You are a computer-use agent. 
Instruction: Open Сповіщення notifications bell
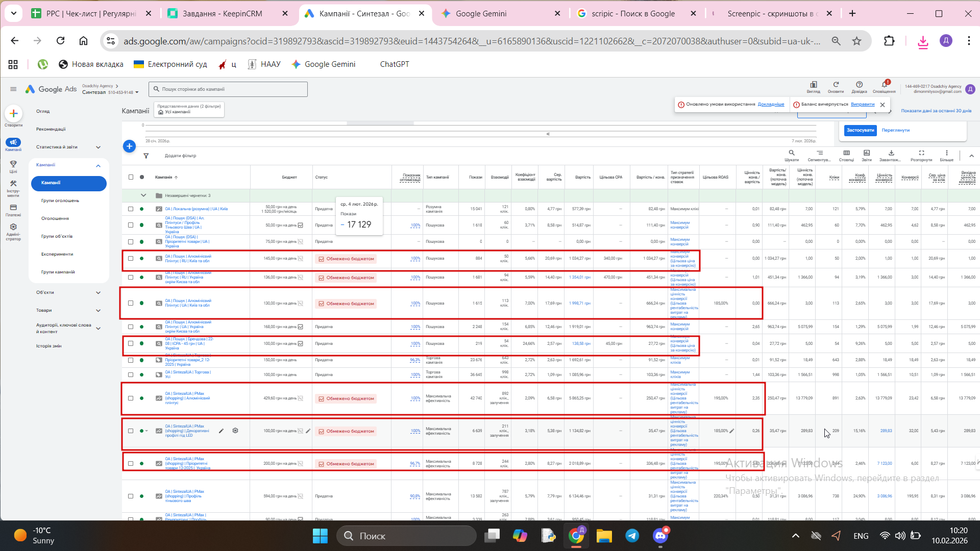coord(884,85)
